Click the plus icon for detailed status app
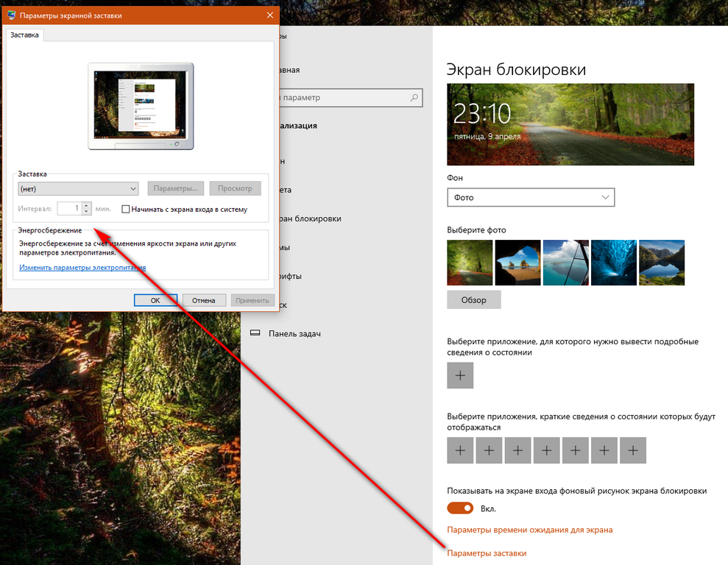 point(460,375)
